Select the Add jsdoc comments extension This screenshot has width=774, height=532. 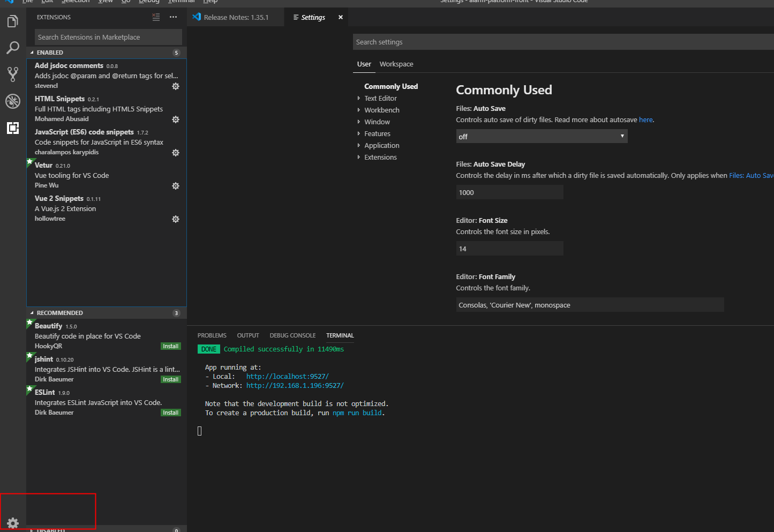coord(107,76)
